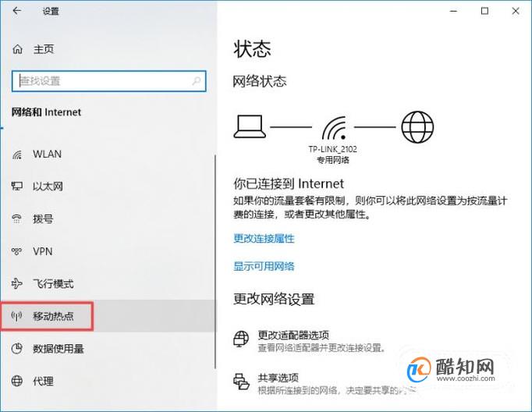The image size is (532, 412).
Task: Click the laptop icon in network diagram
Action: [x=250, y=126]
